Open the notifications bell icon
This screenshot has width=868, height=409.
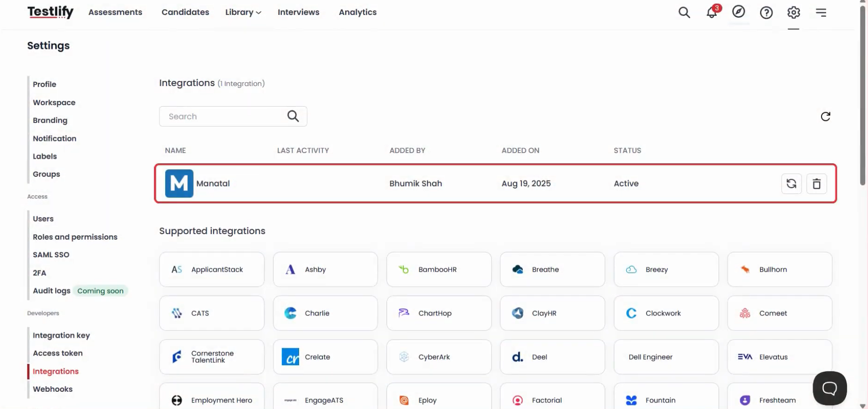coord(712,12)
